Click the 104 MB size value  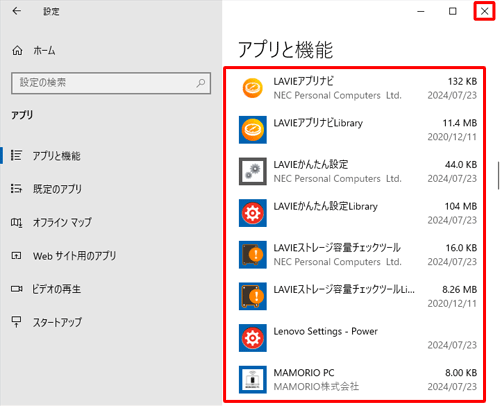[461, 206]
